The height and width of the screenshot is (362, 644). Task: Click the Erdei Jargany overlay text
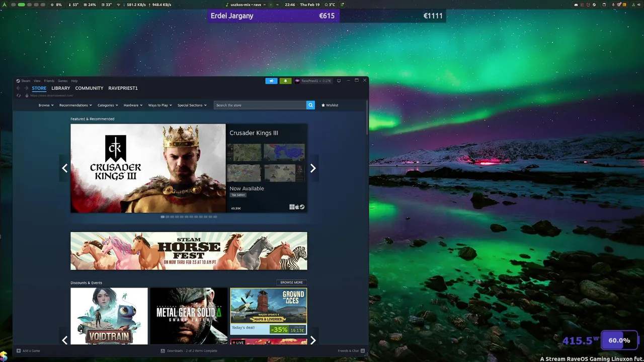232,16
